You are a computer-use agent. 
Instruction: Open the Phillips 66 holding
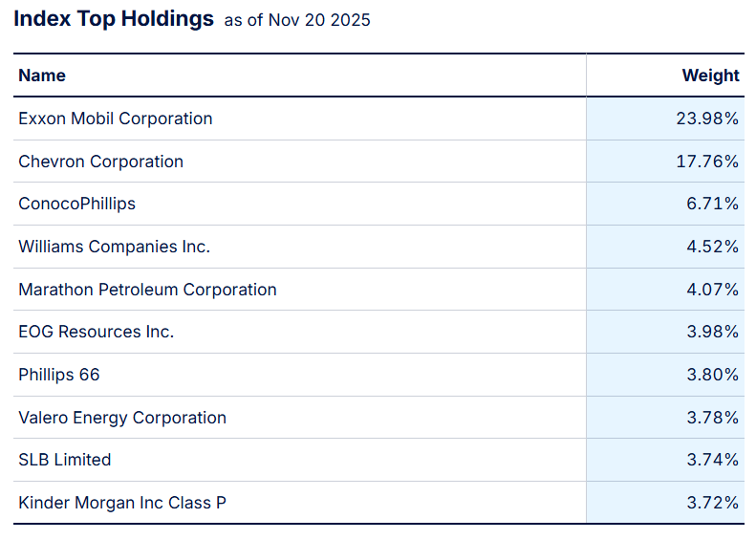59,375
